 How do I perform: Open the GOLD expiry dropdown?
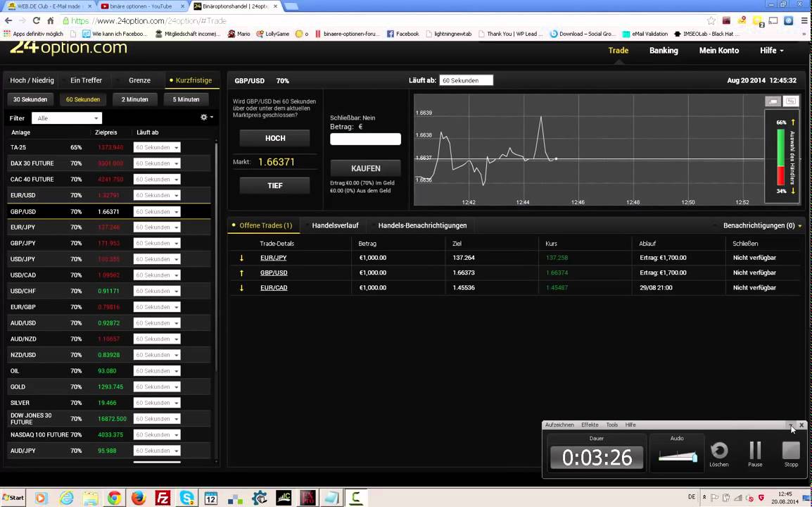pyautogui.click(x=157, y=387)
